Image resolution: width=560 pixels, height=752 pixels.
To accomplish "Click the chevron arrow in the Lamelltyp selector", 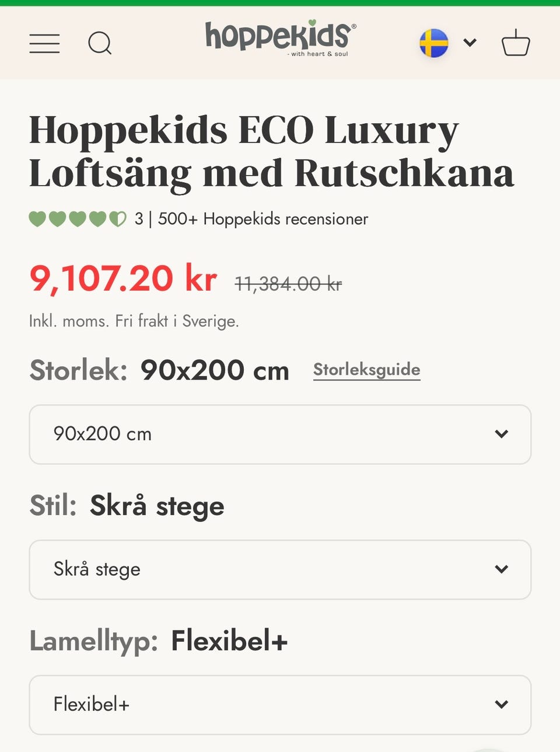I will pos(501,704).
